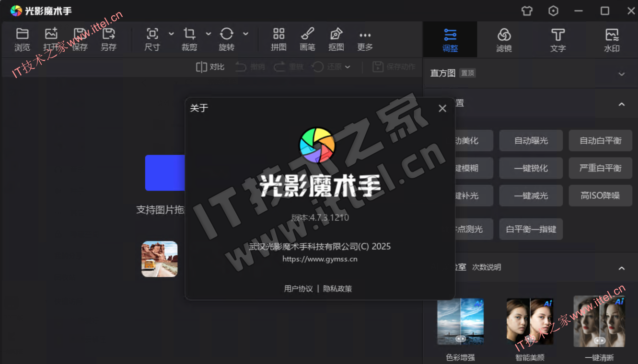Expand the Rotate (旋转) dropdown arrow

[x=245, y=34]
